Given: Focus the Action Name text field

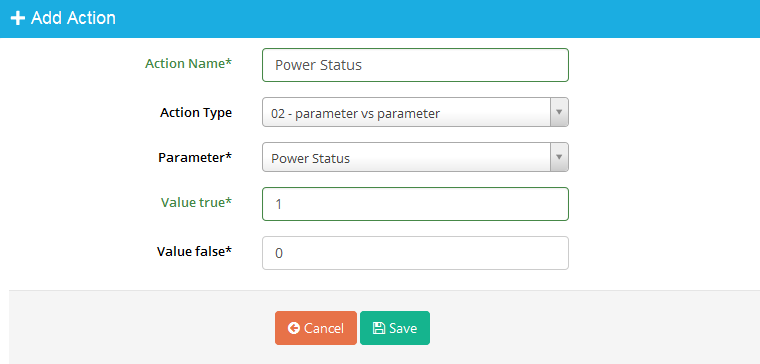Looking at the screenshot, I should point(415,65).
